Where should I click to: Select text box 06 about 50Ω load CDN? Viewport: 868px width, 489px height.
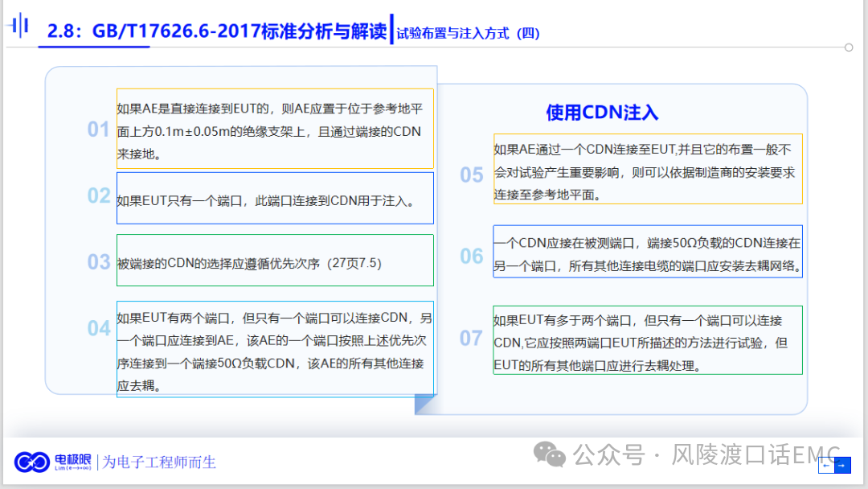pyautogui.click(x=647, y=252)
